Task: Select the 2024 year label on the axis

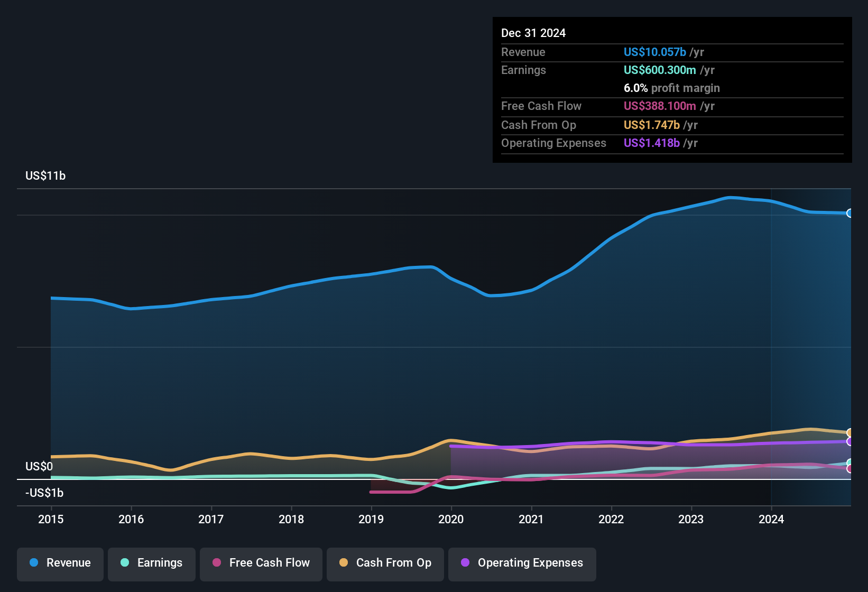Action: tap(771, 520)
